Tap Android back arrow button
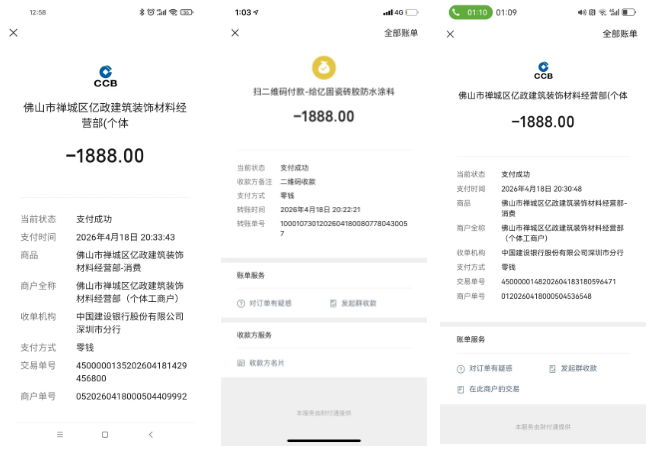The height and width of the screenshot is (453, 656). click(151, 435)
